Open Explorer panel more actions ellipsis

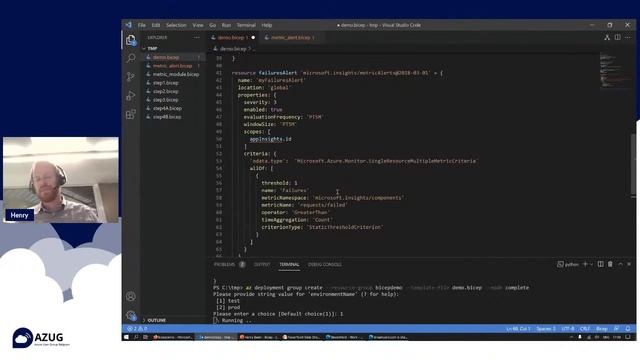197,38
